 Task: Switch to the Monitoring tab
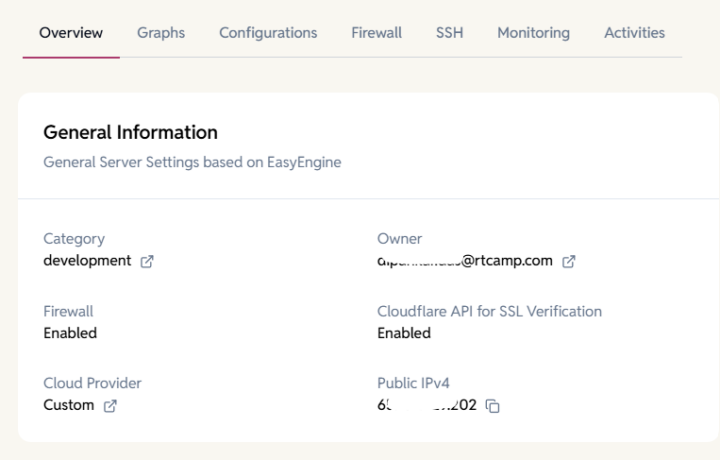click(x=533, y=33)
